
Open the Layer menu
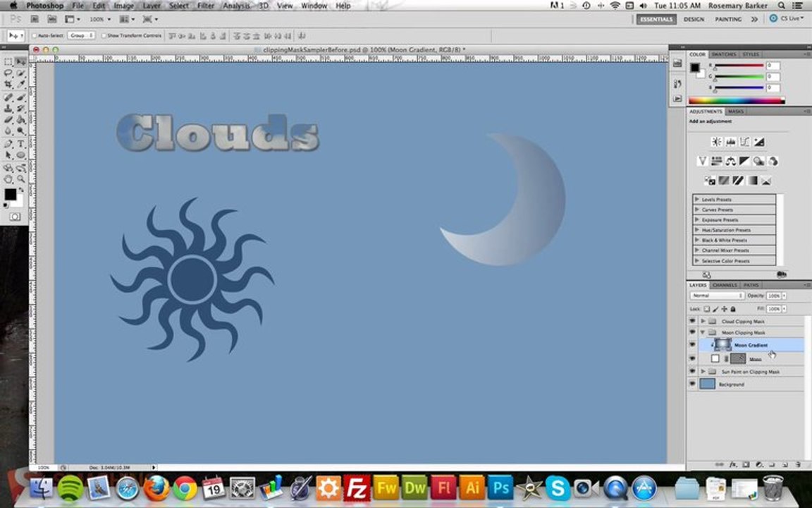152,6
